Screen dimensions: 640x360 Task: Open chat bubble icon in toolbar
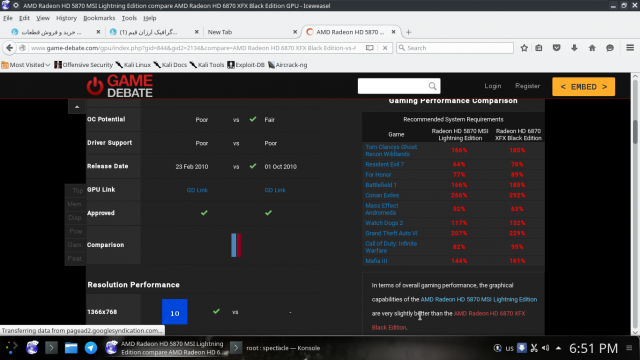coord(610,48)
